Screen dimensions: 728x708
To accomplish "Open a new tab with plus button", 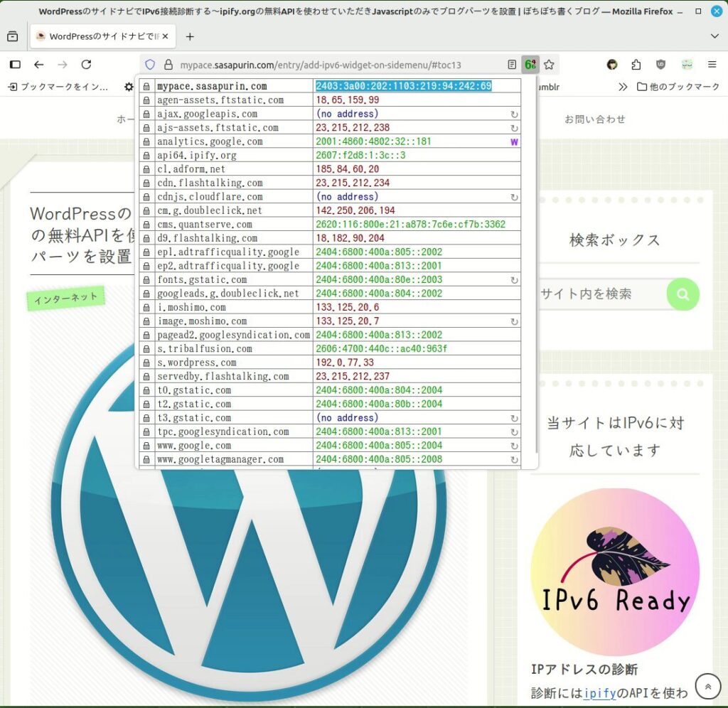I will [190, 37].
